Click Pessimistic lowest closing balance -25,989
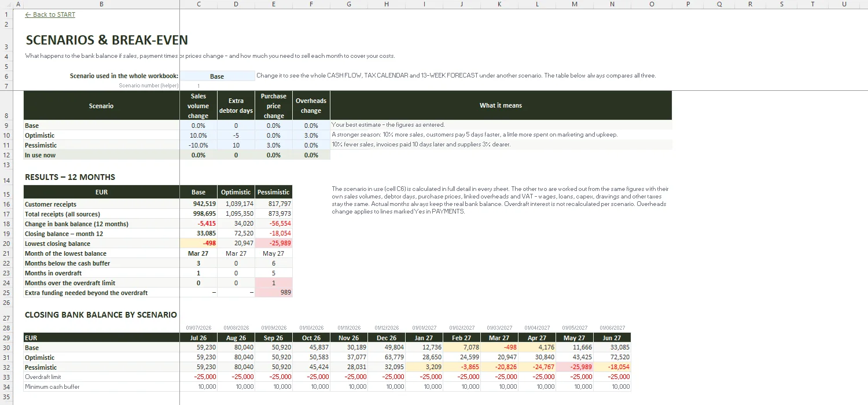Image resolution: width=868 pixels, height=405 pixels. coord(274,244)
